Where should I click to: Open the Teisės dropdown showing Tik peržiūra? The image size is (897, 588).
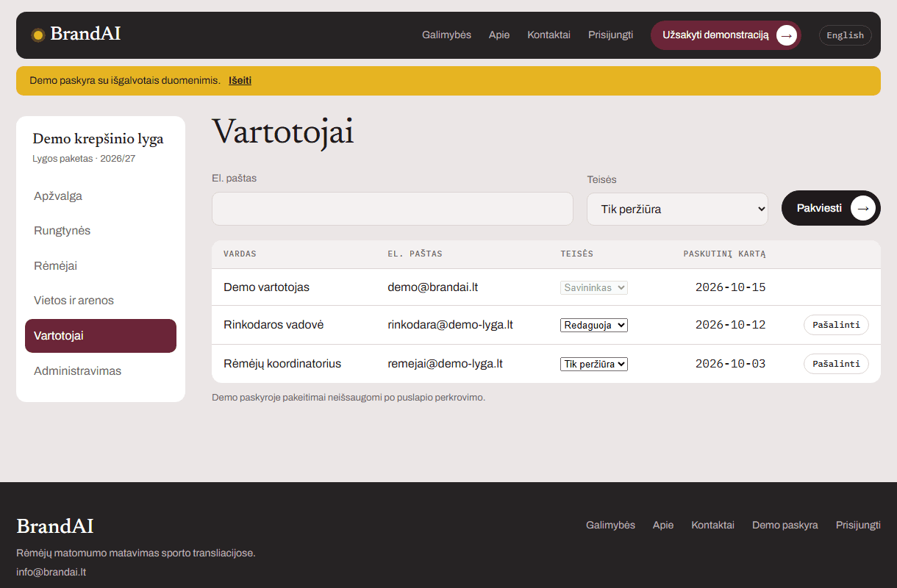(677, 209)
